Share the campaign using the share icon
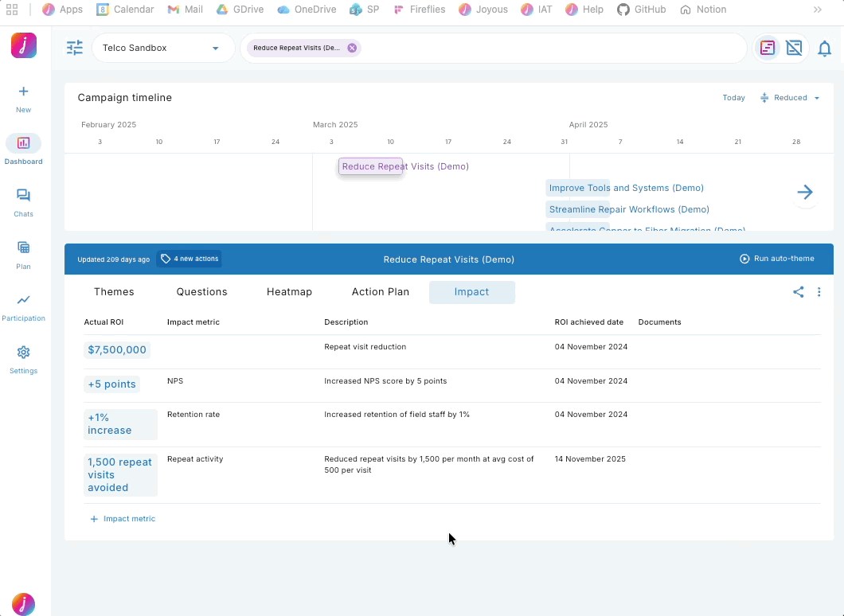The width and height of the screenshot is (844, 616). tap(798, 292)
